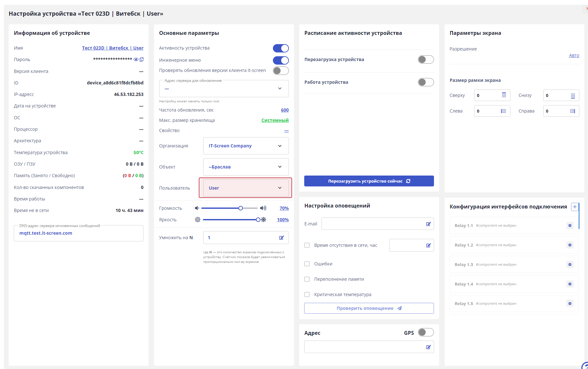588x369 pixels.
Task: Click the DNS address mqtt.test.it-screen.com field
Action: 79,233
